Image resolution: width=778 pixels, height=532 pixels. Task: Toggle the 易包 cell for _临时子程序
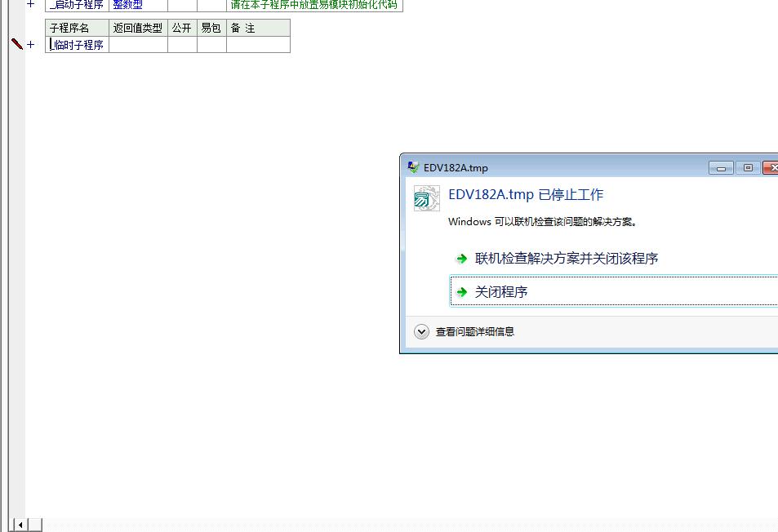tap(211, 45)
